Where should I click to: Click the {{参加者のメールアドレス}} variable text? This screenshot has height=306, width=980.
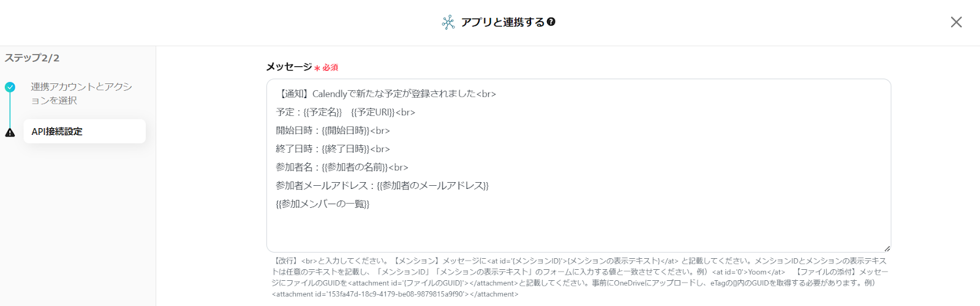tap(432, 186)
